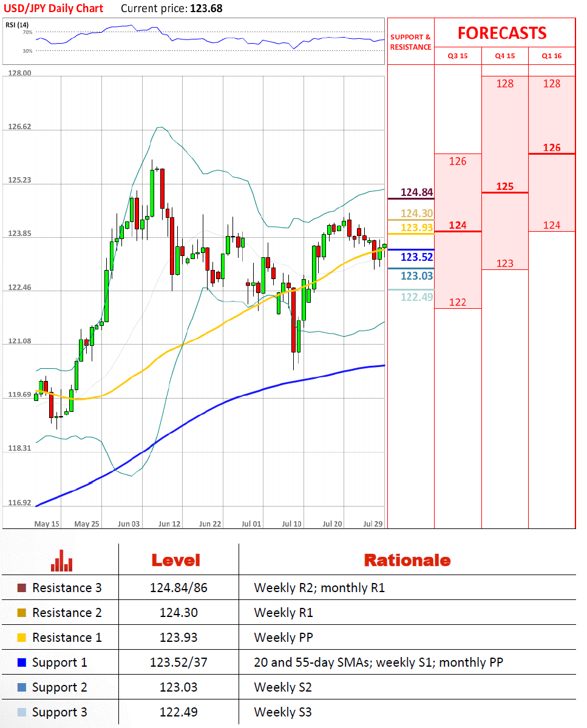Image resolution: width=587 pixels, height=728 pixels.
Task: Click the '123.85' price axis label
Action: point(19,234)
